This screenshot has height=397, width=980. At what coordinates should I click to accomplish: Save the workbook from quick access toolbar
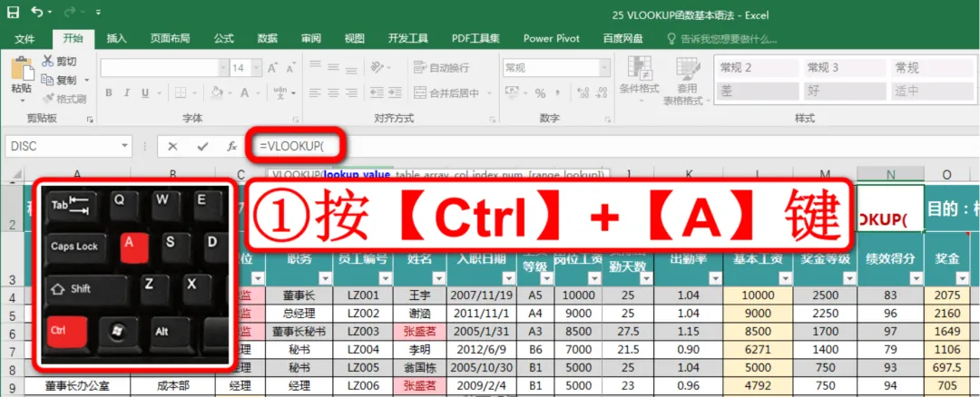click(x=13, y=12)
